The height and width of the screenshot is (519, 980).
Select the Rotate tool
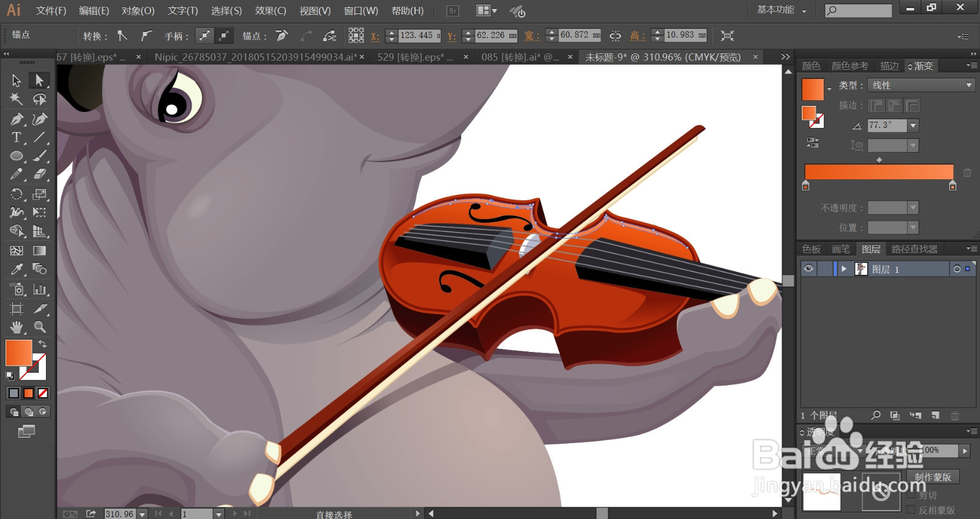[17, 194]
